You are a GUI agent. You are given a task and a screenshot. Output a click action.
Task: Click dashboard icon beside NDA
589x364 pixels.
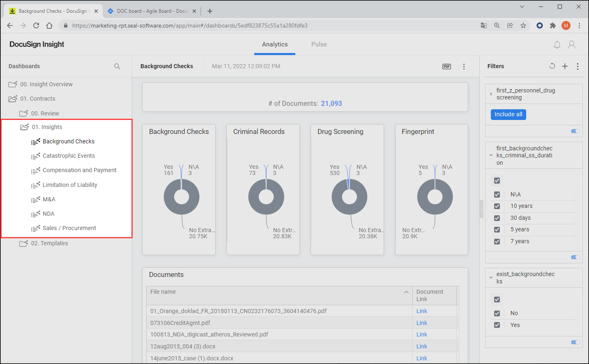tap(36, 214)
